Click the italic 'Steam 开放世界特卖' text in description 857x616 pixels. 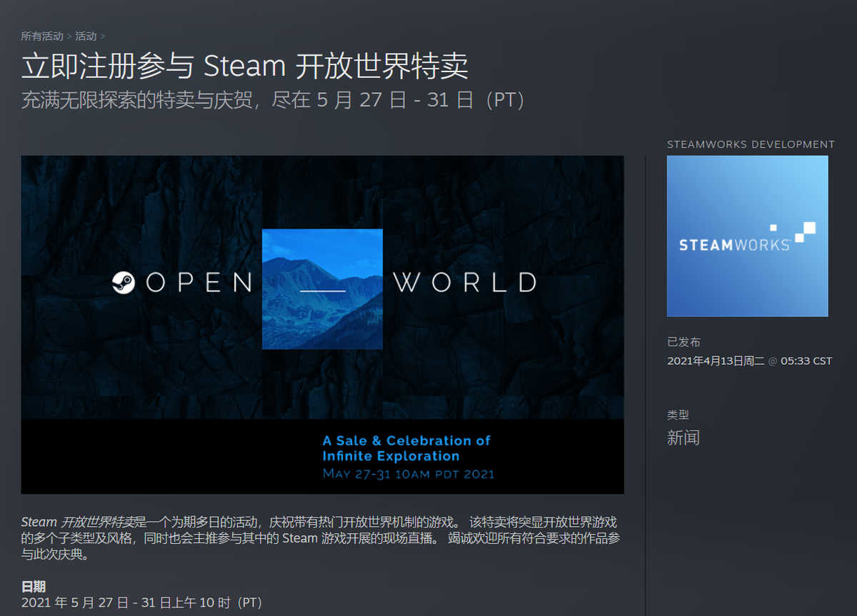78,522
